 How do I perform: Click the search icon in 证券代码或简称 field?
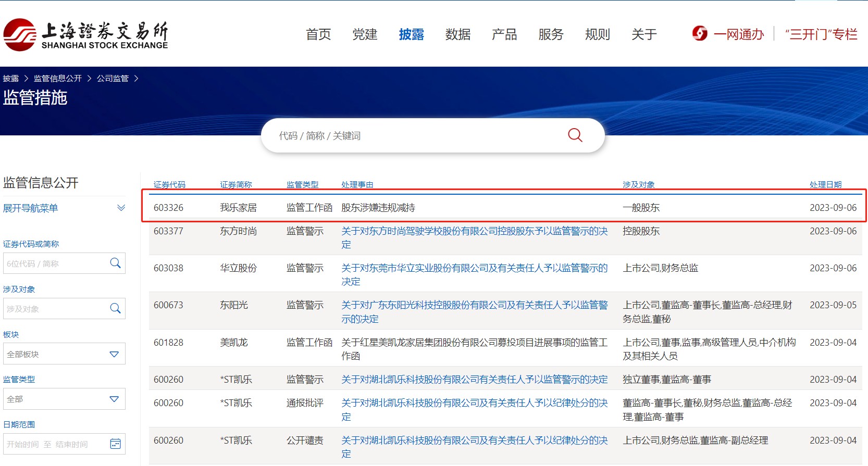click(x=116, y=263)
